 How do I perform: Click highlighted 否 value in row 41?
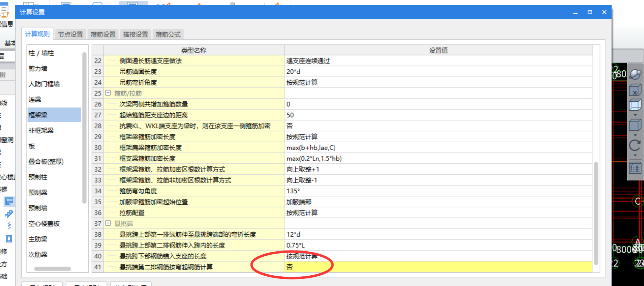438,267
